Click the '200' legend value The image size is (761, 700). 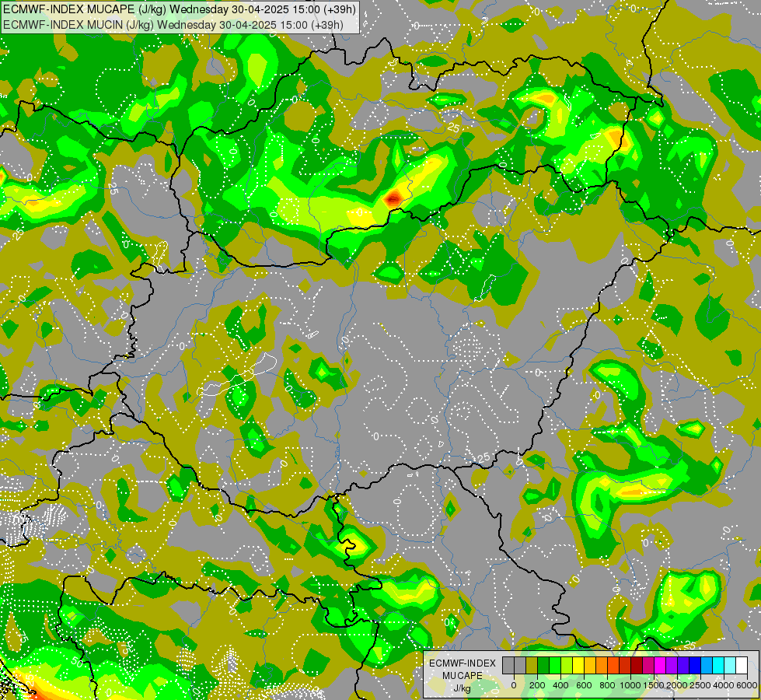pos(537,685)
